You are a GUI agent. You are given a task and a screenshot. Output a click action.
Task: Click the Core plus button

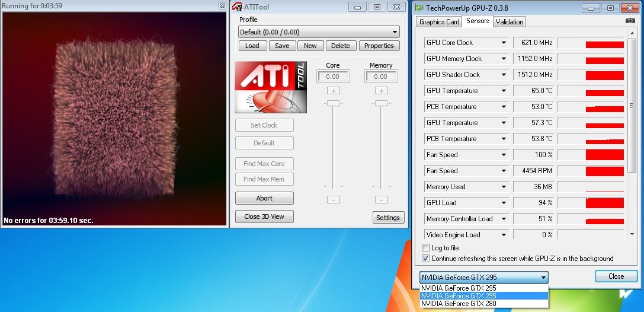tap(333, 91)
